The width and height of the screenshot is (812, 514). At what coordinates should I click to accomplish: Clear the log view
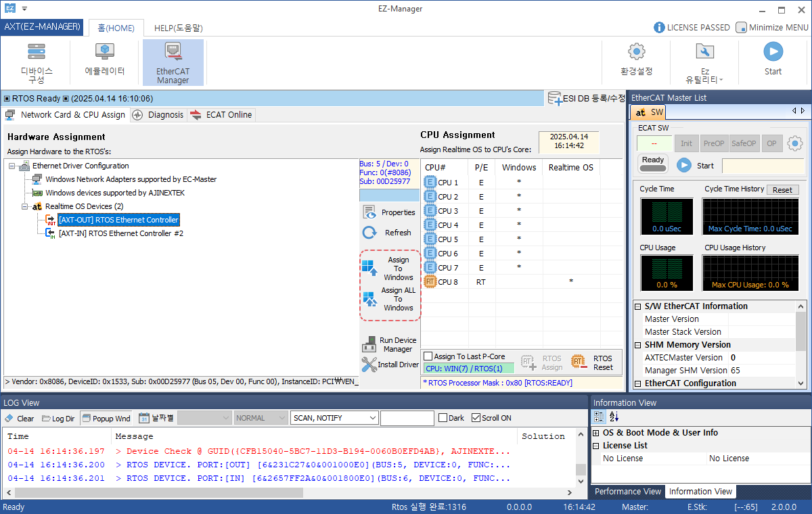coord(20,419)
